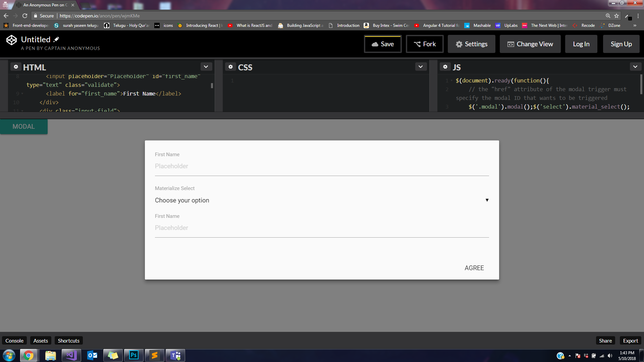Collapse the CSS editor with its chevron
The width and height of the screenshot is (644, 362).
tap(421, 66)
